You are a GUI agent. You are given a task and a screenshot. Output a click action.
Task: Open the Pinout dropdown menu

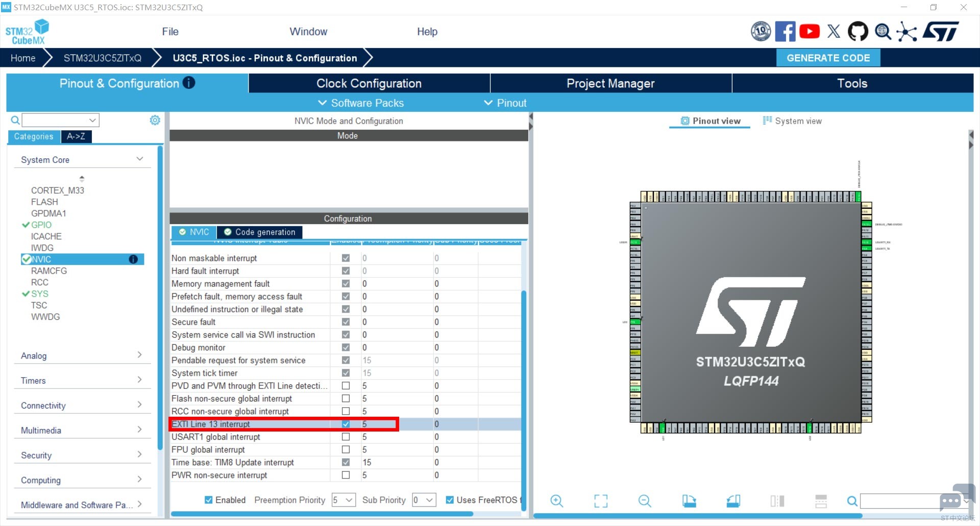[x=505, y=103]
